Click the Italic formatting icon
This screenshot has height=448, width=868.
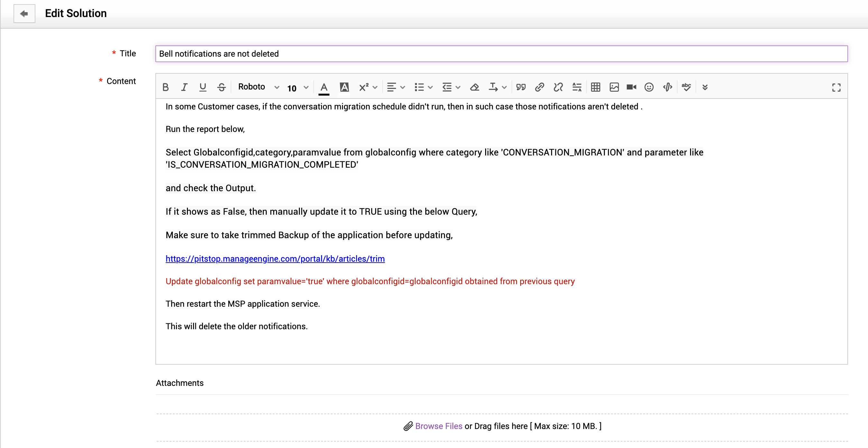pos(184,87)
